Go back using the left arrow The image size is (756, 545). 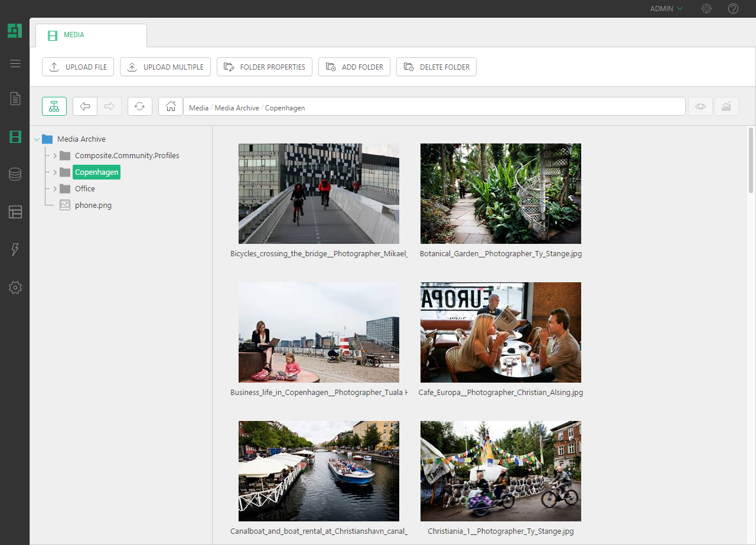click(84, 106)
